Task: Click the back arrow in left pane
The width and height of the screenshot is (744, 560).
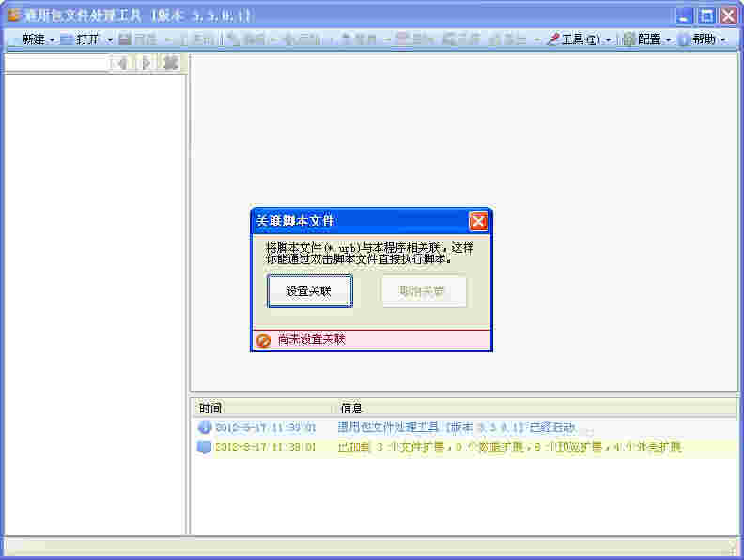Action: click(122, 63)
